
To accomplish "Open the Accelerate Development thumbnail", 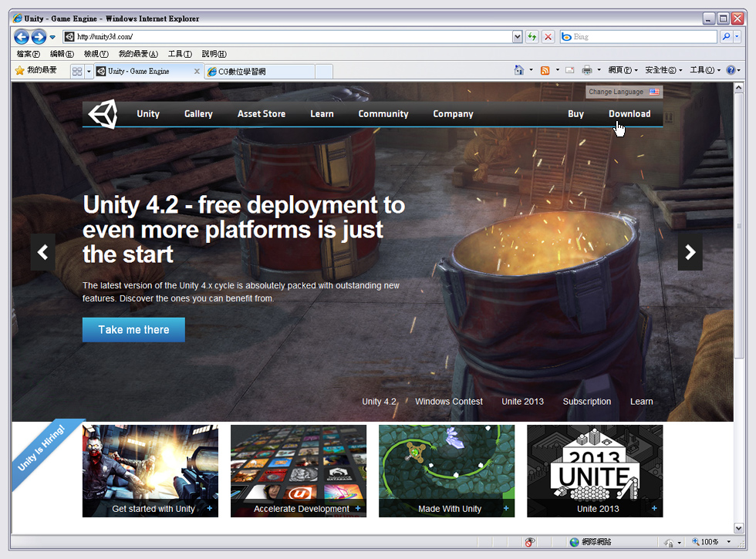I will [299, 471].
